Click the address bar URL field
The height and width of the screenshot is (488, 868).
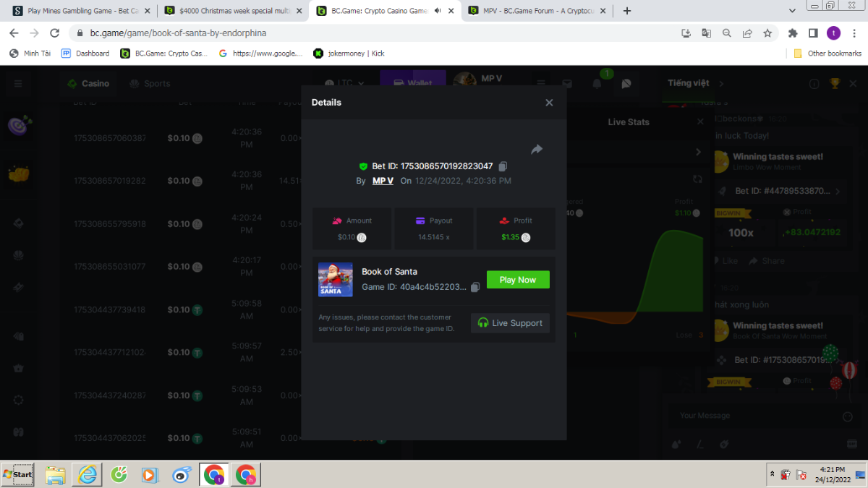pos(362,33)
